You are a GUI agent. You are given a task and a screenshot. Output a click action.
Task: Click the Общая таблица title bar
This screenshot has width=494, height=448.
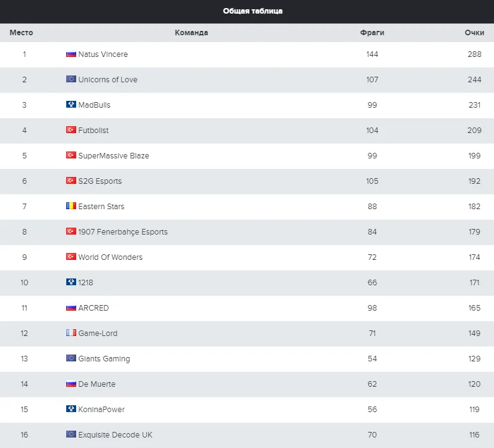coord(247,12)
